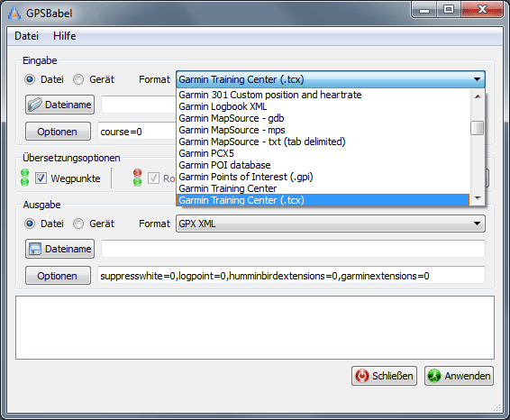Click the format list scroll up arrow

tap(478, 96)
